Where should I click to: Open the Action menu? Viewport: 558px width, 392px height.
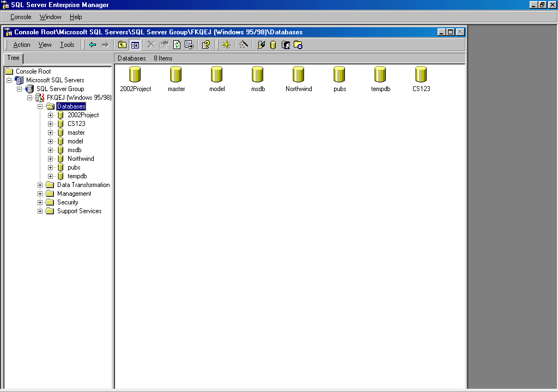22,45
